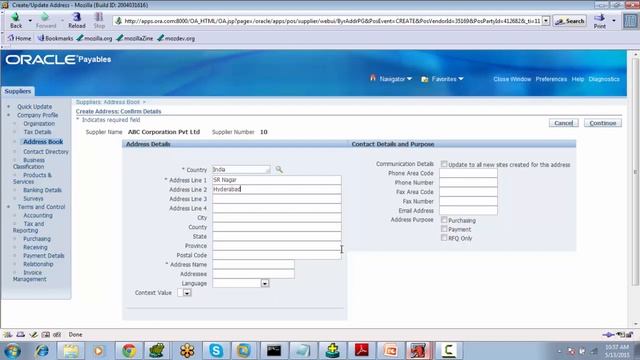Open the mozillaZine bookmark
Viewport: 640px width, 360px height.
[x=135, y=38]
